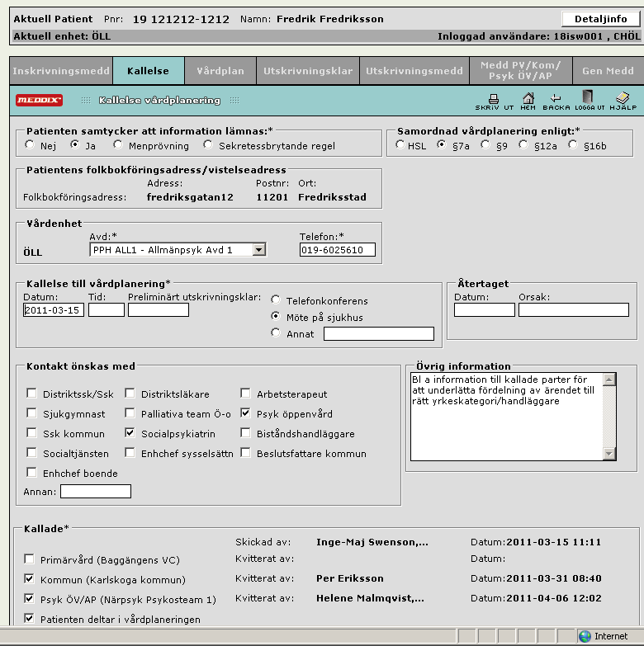Image resolution: width=644 pixels, height=646 pixels.
Task: Check the Biståndshandläggare checkbox
Action: pos(245,432)
